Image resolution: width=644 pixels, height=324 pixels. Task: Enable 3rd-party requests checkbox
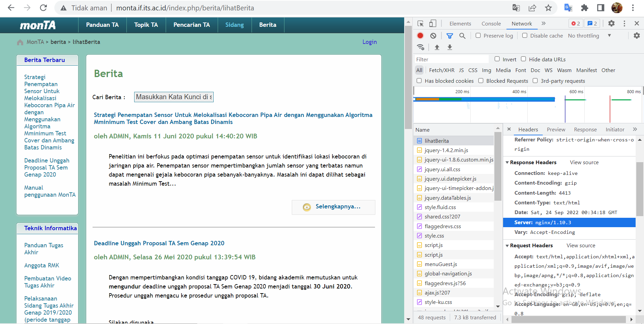pyautogui.click(x=535, y=81)
